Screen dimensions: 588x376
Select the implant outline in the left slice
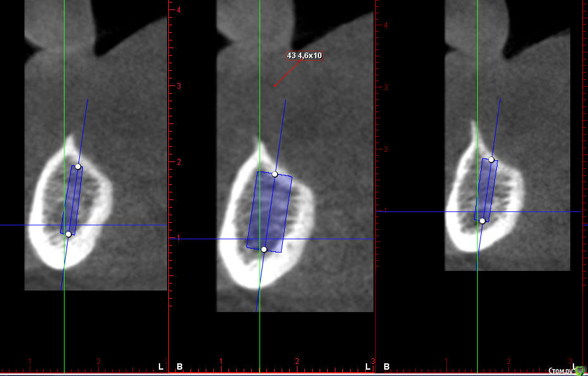(x=72, y=201)
